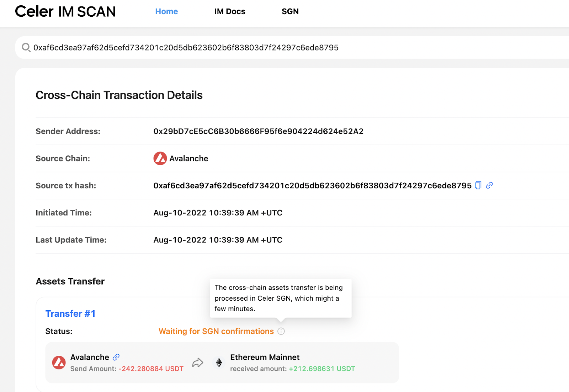
Task: Go to the Home menu item
Action: [166, 11]
